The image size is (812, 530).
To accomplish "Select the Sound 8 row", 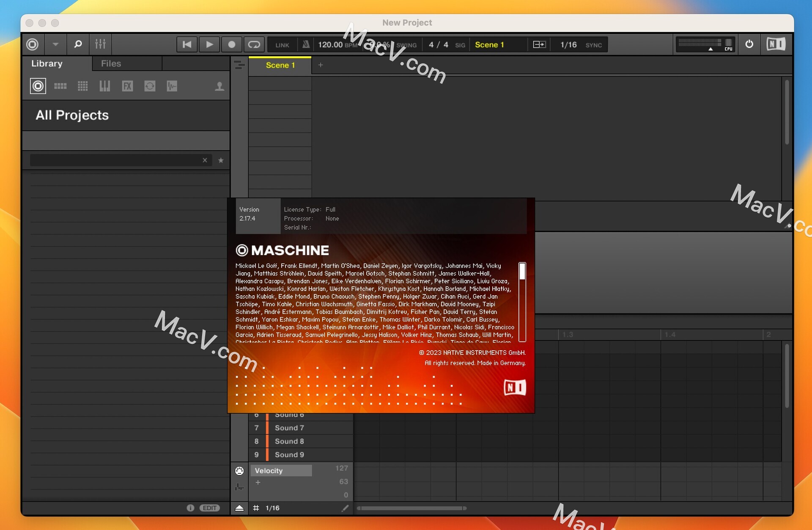I will tap(301, 441).
